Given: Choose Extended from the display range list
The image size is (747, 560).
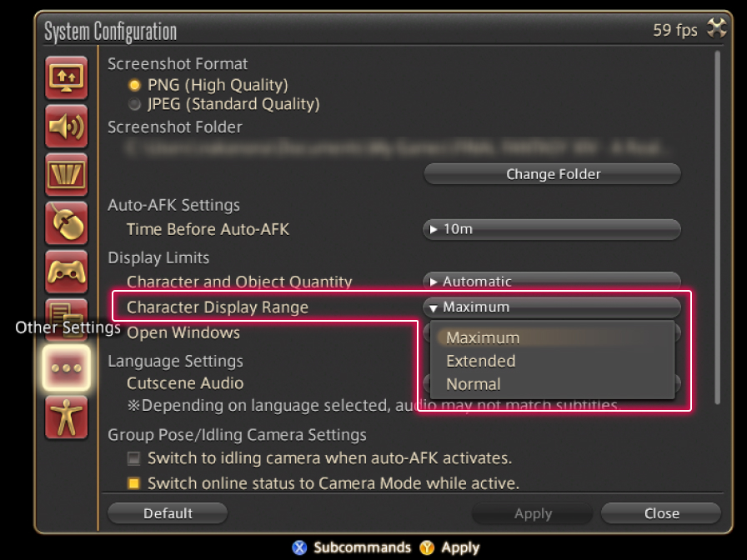Looking at the screenshot, I should coord(481,361).
